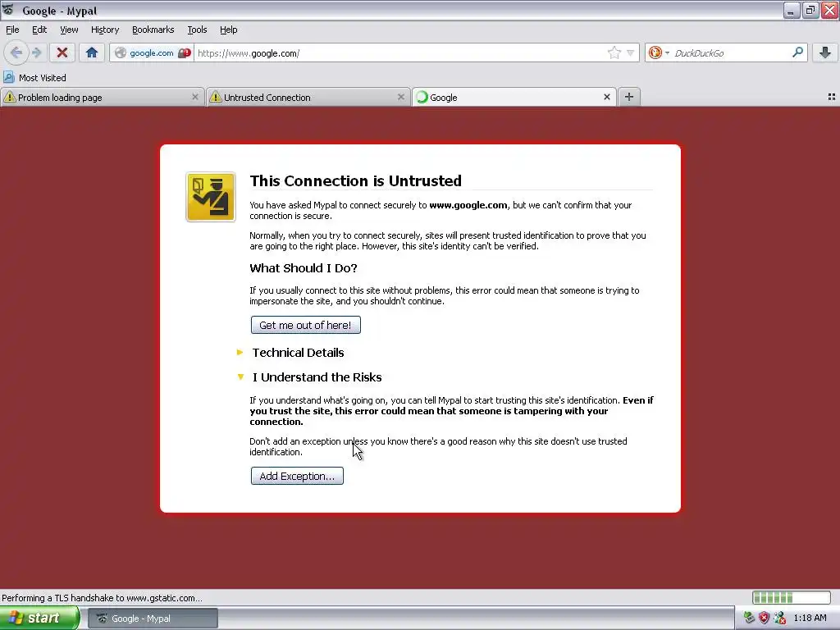Screen dimensions: 840x630
Task: Close the Untrusted Connection tab
Action: click(400, 97)
